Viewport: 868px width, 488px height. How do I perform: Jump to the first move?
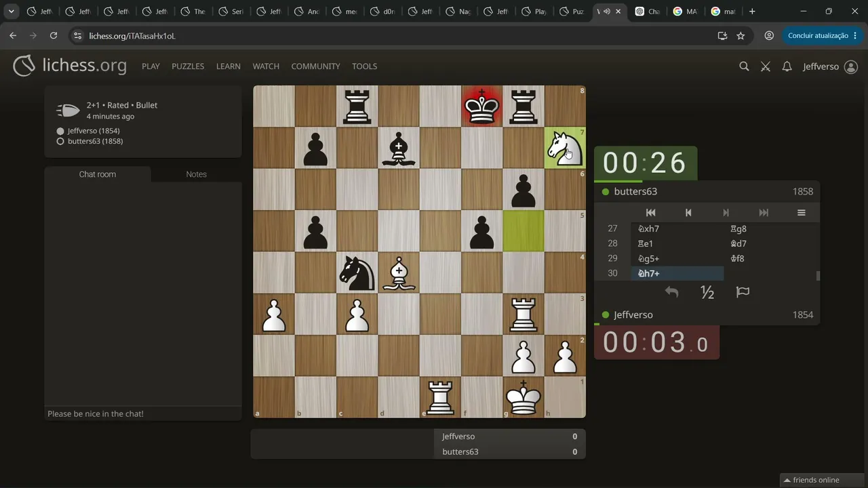click(650, 213)
